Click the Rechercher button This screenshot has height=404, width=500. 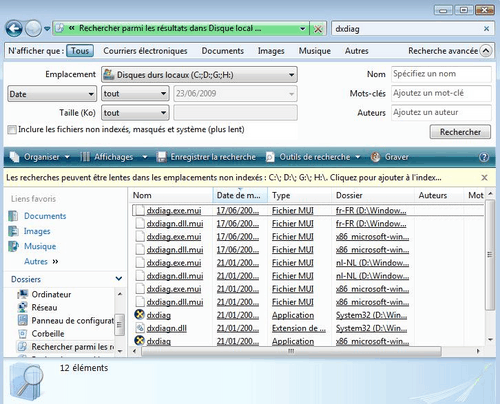[460, 132]
